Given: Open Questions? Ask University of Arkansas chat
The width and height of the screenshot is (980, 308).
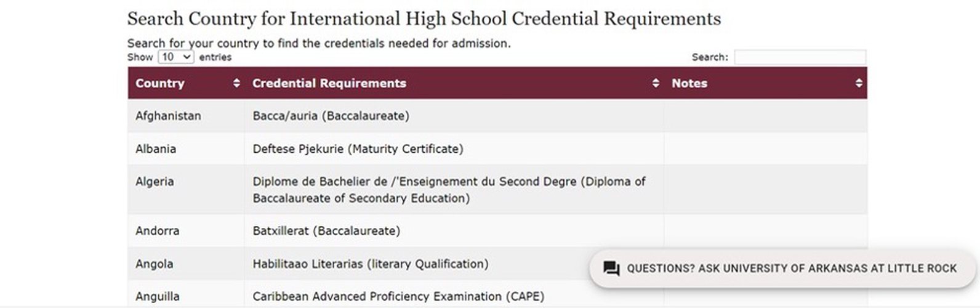Looking at the screenshot, I should pos(783,269).
